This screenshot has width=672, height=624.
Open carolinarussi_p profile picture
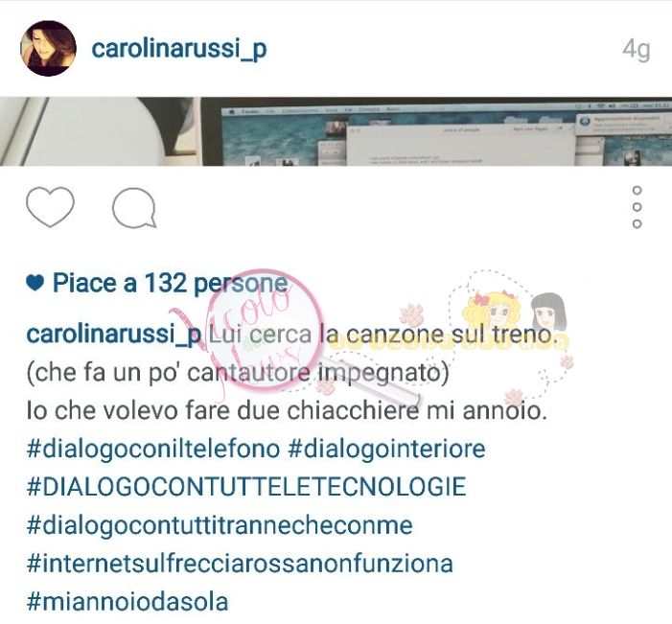pos(49,49)
